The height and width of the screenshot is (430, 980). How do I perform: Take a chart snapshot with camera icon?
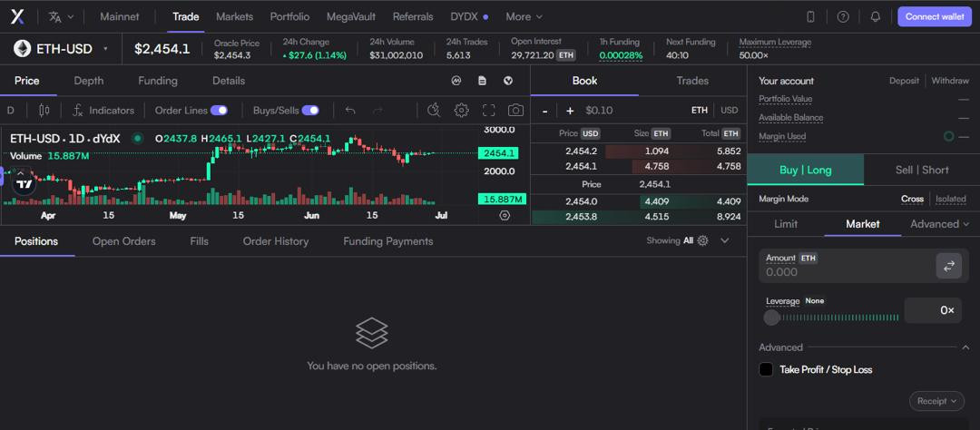tap(515, 110)
